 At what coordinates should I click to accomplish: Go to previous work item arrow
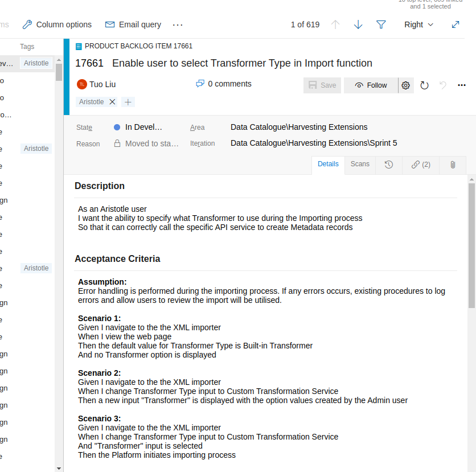pyautogui.click(x=335, y=24)
